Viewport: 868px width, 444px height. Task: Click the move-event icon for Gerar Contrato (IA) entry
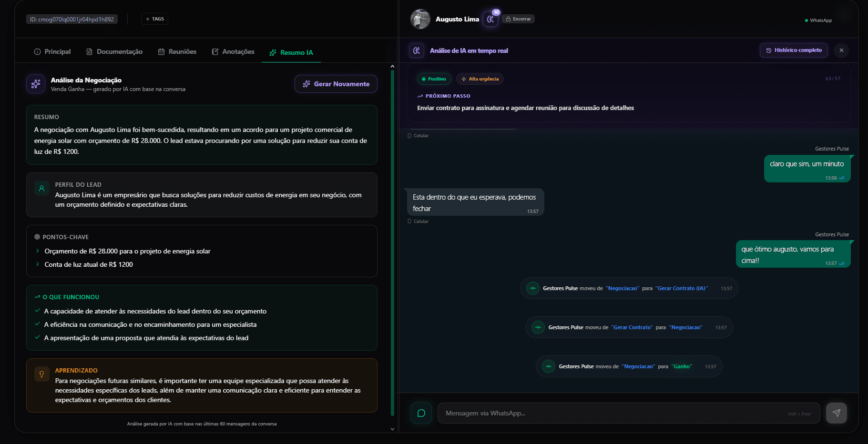pos(533,288)
